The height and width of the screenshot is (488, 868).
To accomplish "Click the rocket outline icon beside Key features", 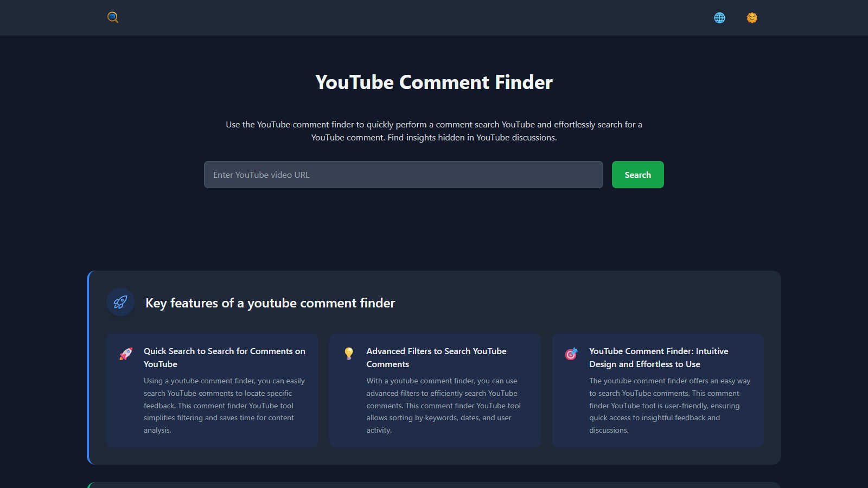I will (120, 302).
